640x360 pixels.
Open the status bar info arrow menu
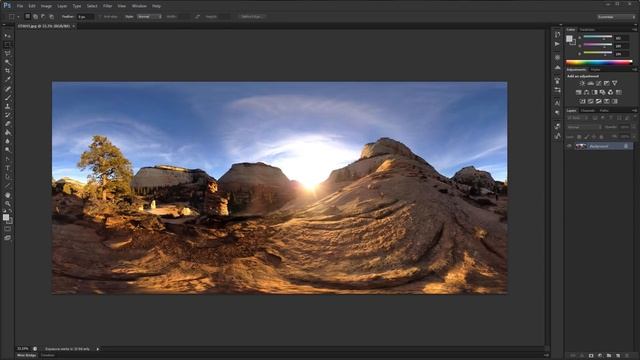coord(98,349)
